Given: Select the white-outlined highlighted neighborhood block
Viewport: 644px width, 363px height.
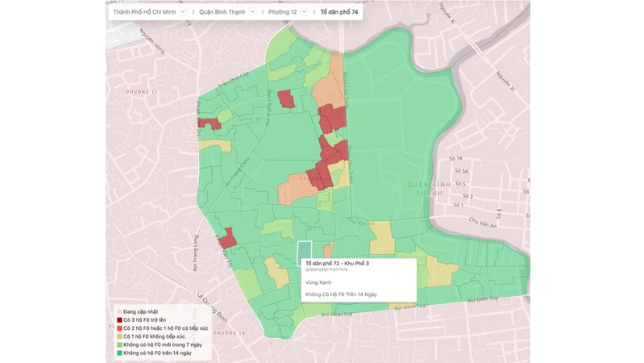Looking at the screenshot, I should (x=305, y=251).
